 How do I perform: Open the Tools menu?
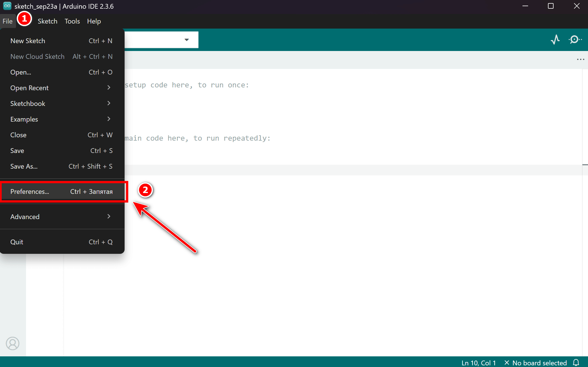click(72, 21)
